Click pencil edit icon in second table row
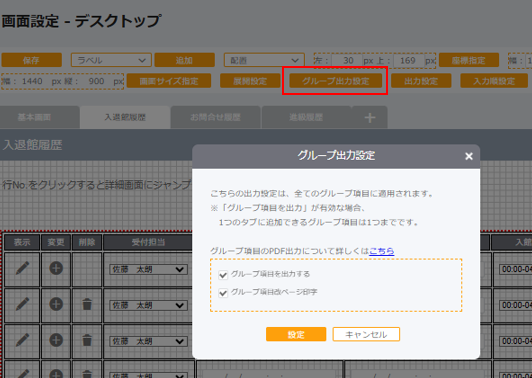This screenshot has height=378, width=532. [x=22, y=304]
